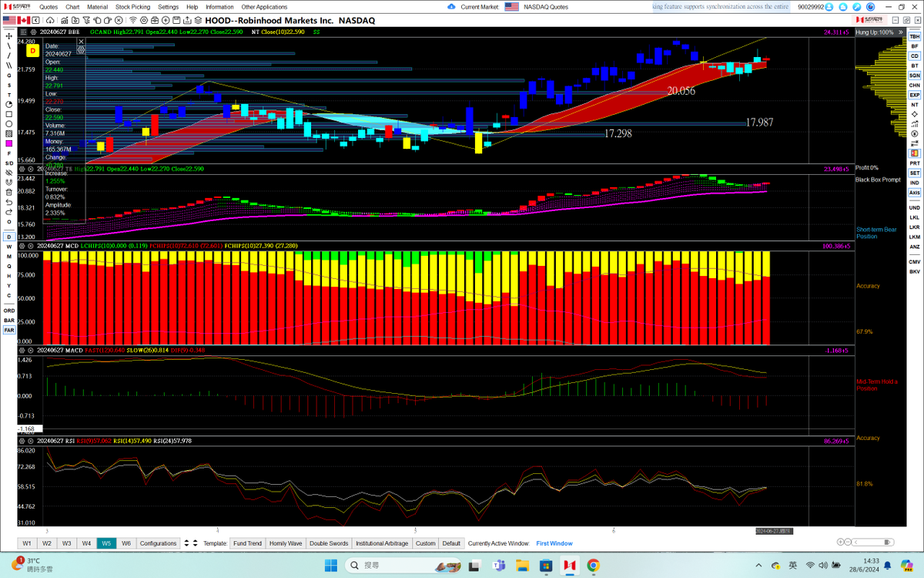Click the BF button in right sidebar
Image resolution: width=924 pixels, height=578 pixels.
914,46
